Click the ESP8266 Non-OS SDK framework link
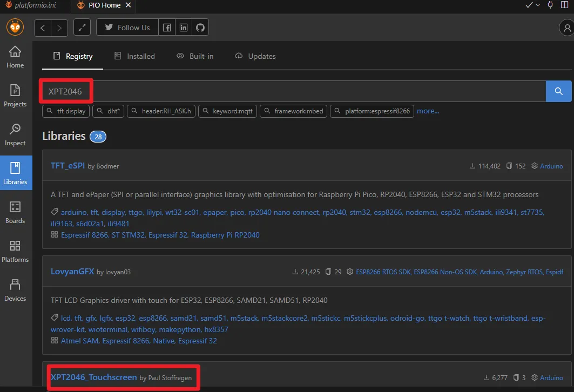 click(x=445, y=272)
